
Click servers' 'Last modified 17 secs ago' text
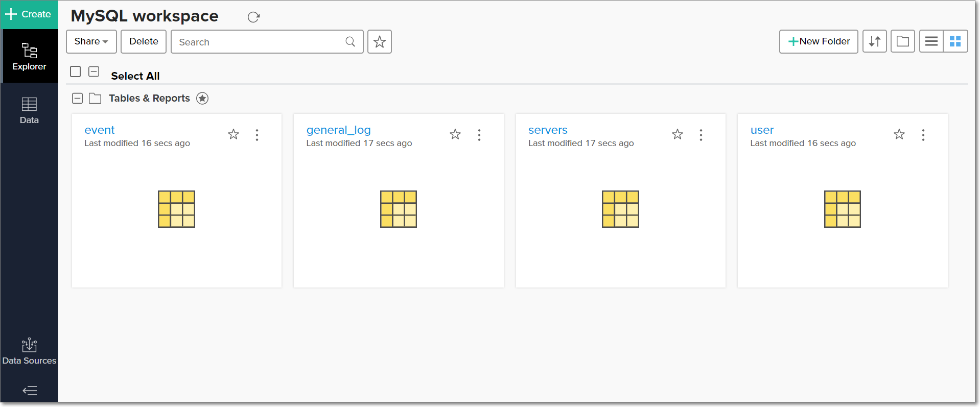pyautogui.click(x=581, y=143)
